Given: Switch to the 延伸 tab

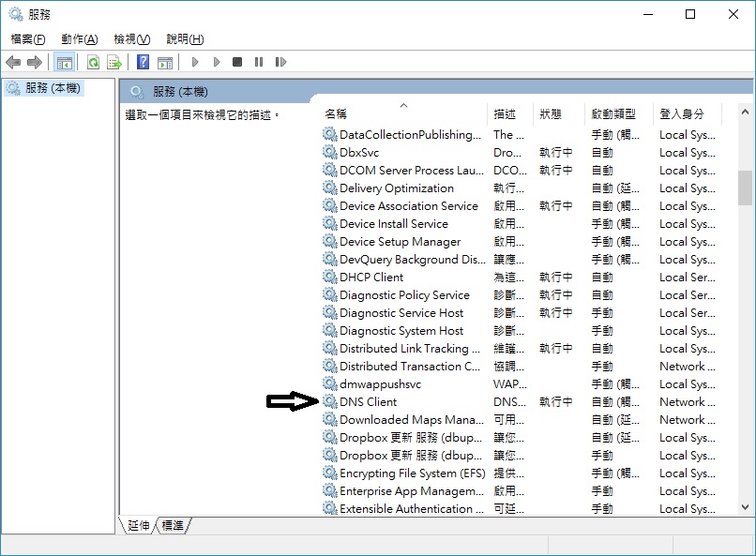Looking at the screenshot, I should pyautogui.click(x=139, y=525).
